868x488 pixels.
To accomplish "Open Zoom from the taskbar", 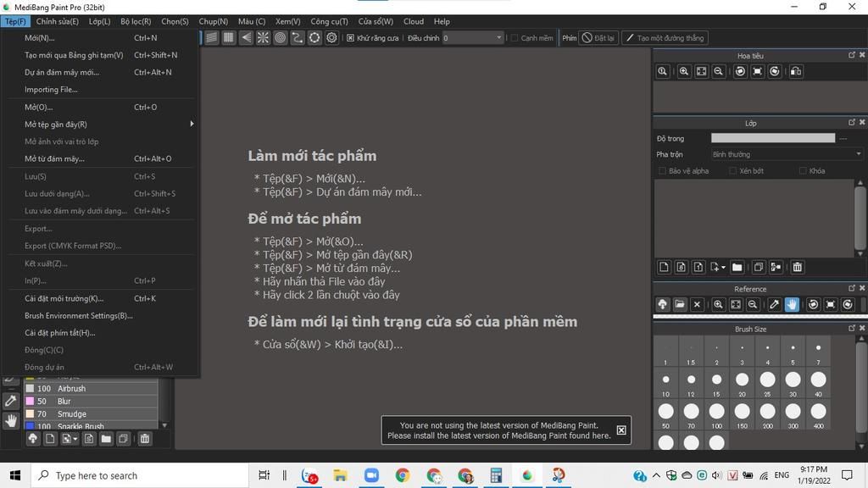I will coord(371,475).
